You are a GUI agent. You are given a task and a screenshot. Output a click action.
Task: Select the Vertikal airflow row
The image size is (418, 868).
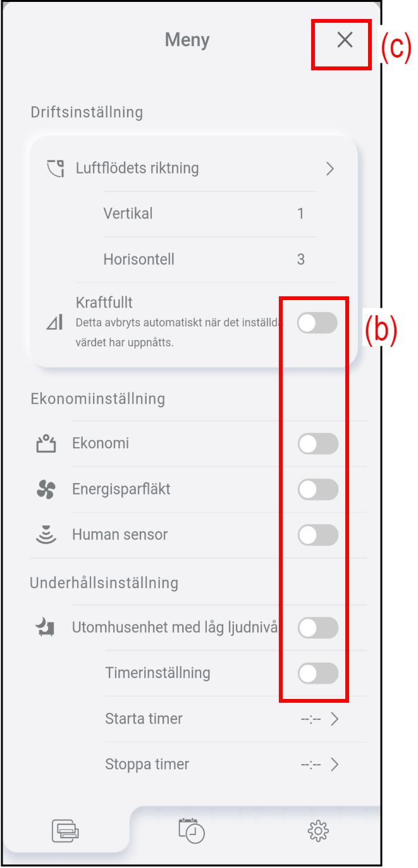(x=204, y=214)
